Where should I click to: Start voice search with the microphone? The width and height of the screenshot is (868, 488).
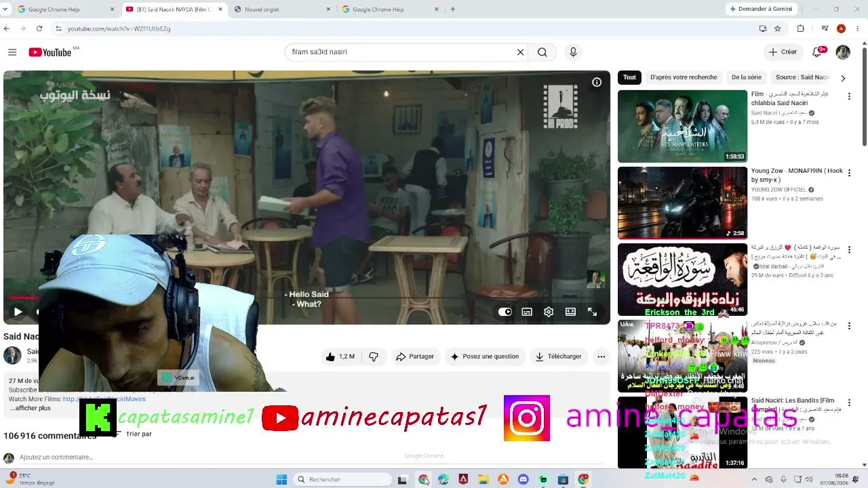click(573, 52)
